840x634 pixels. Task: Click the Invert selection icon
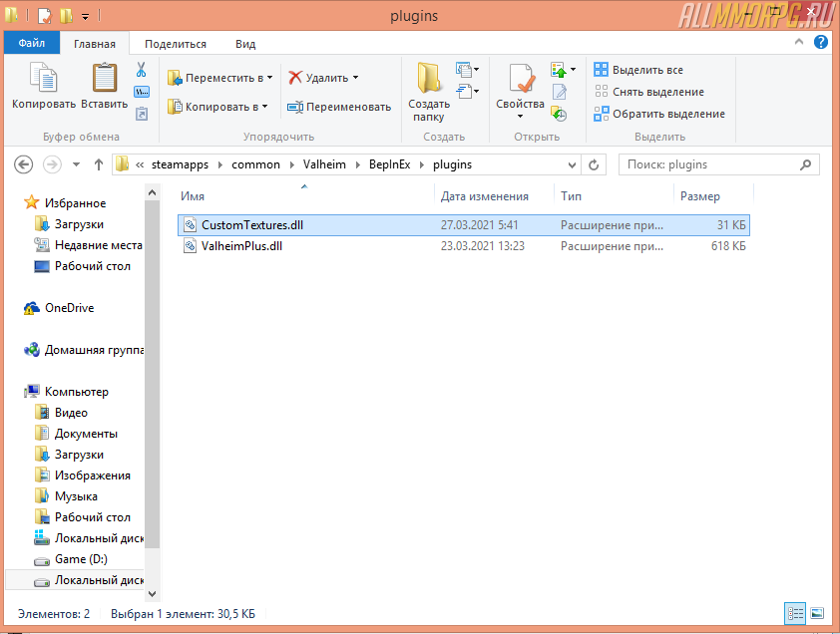click(602, 114)
